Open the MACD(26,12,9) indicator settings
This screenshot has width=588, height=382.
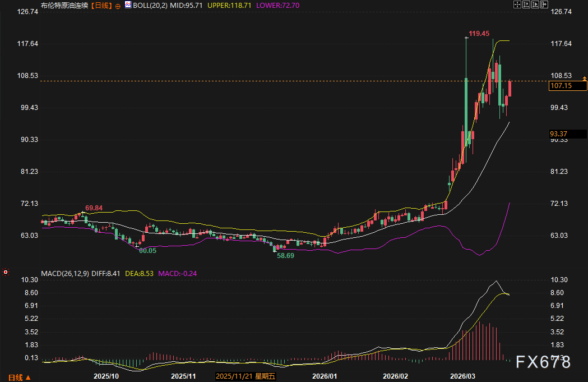[x=64, y=273]
